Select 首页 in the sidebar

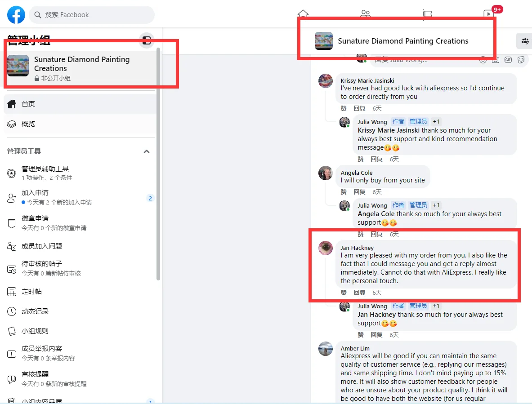click(x=81, y=104)
